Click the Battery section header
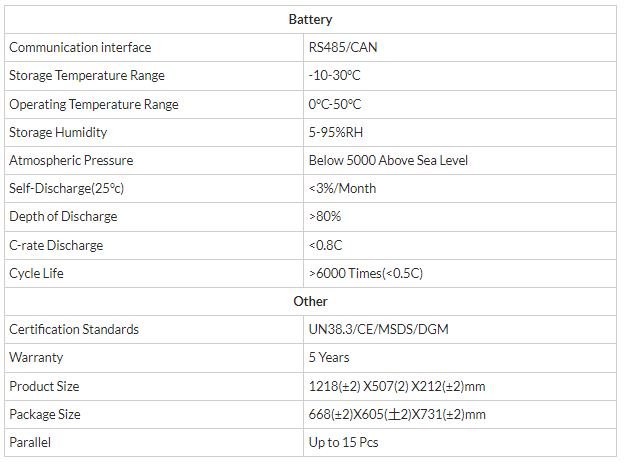The width and height of the screenshot is (632, 472). [310, 19]
